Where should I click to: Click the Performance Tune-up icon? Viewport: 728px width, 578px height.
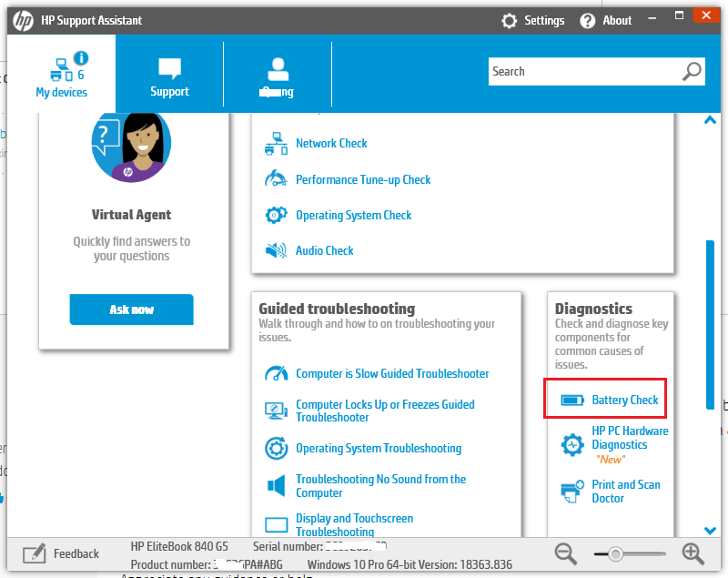(277, 178)
